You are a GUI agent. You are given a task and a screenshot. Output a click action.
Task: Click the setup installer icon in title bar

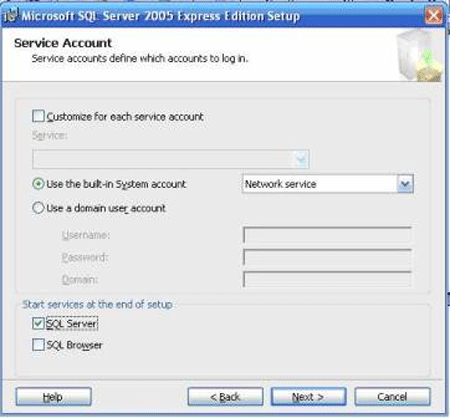click(x=11, y=15)
